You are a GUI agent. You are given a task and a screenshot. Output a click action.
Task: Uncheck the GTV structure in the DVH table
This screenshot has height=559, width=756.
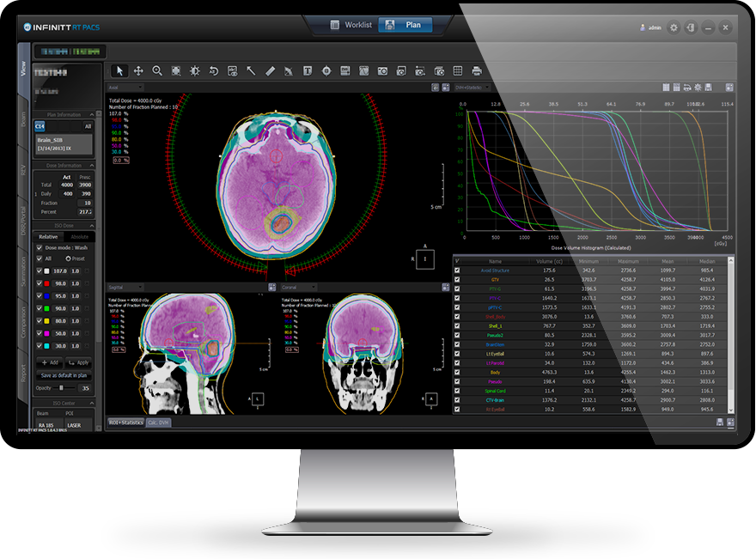click(x=459, y=277)
